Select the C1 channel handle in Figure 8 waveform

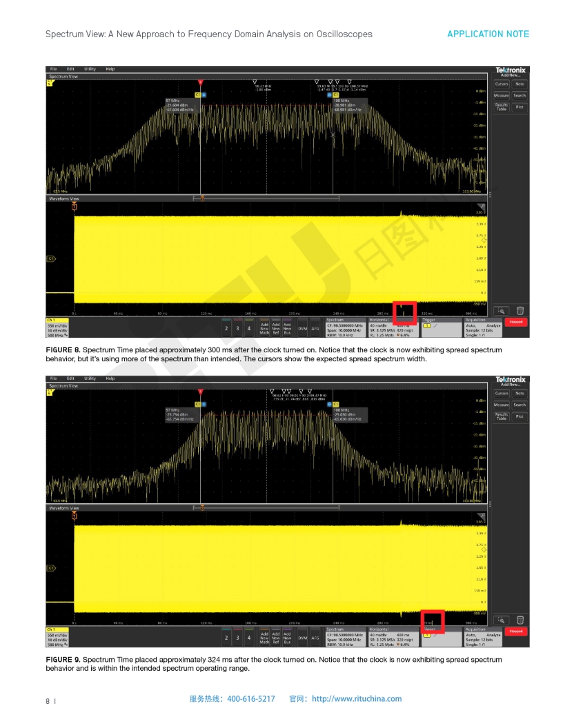(50, 259)
